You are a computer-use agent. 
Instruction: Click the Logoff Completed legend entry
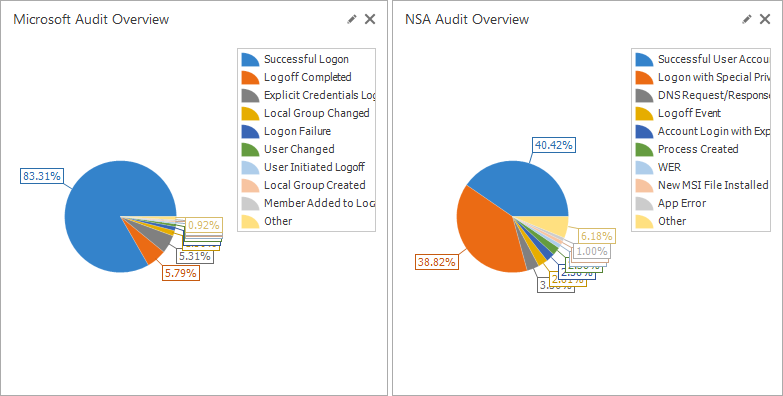point(308,77)
